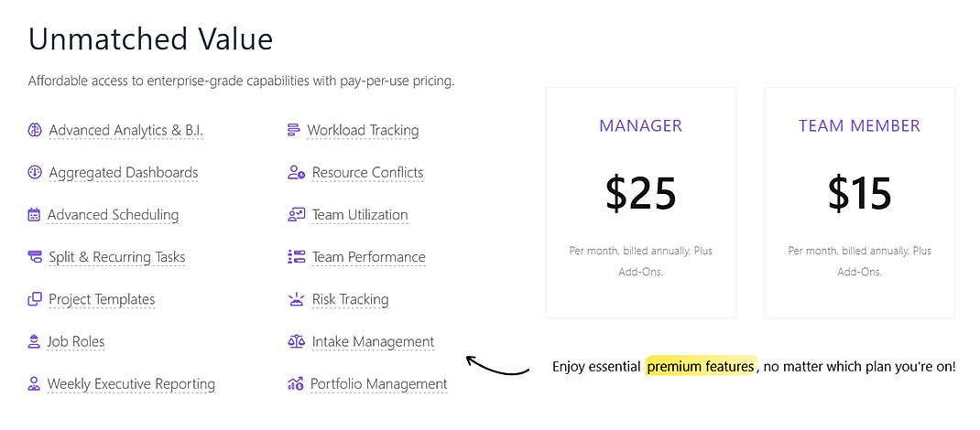Click the brain icon beside Advanced Analytics
980x430 pixels.
click(35, 130)
